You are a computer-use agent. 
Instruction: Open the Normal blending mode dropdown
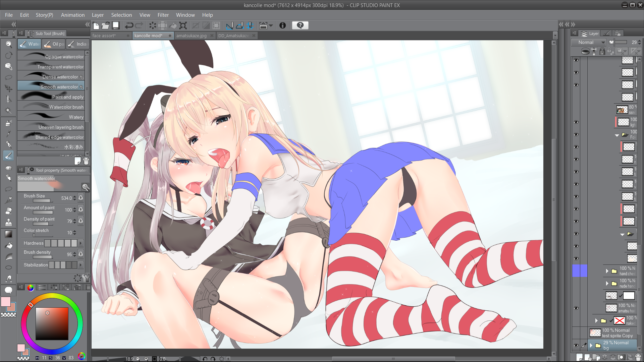pyautogui.click(x=589, y=42)
